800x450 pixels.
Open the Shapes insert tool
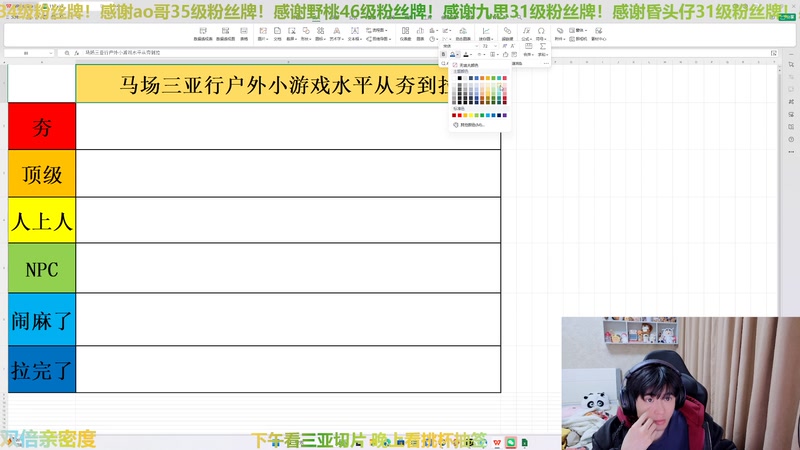[306, 34]
